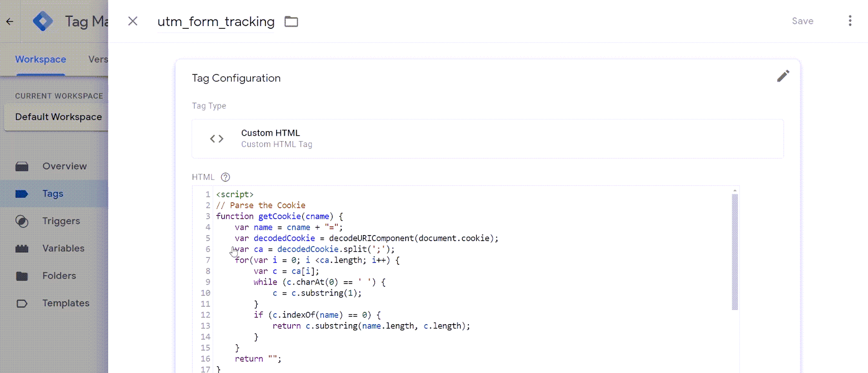868x373 pixels.
Task: Close the utm_form_tracking tag panel
Action: click(133, 21)
